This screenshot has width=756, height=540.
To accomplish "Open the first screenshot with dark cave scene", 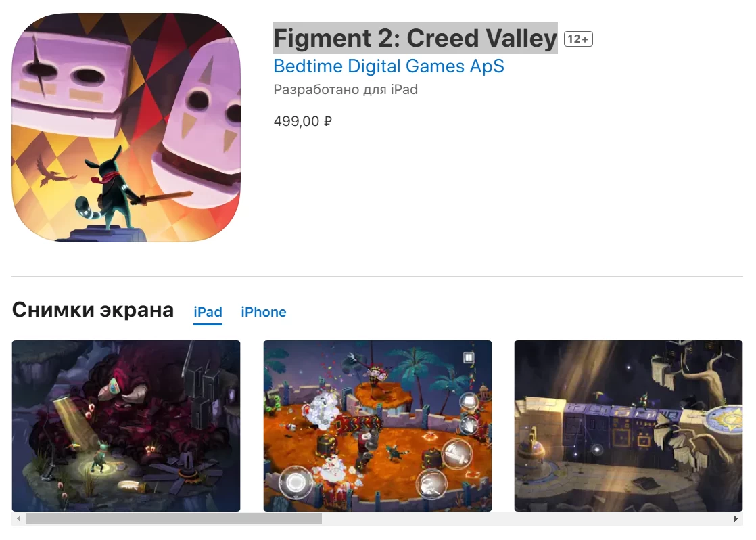I will point(126,426).
